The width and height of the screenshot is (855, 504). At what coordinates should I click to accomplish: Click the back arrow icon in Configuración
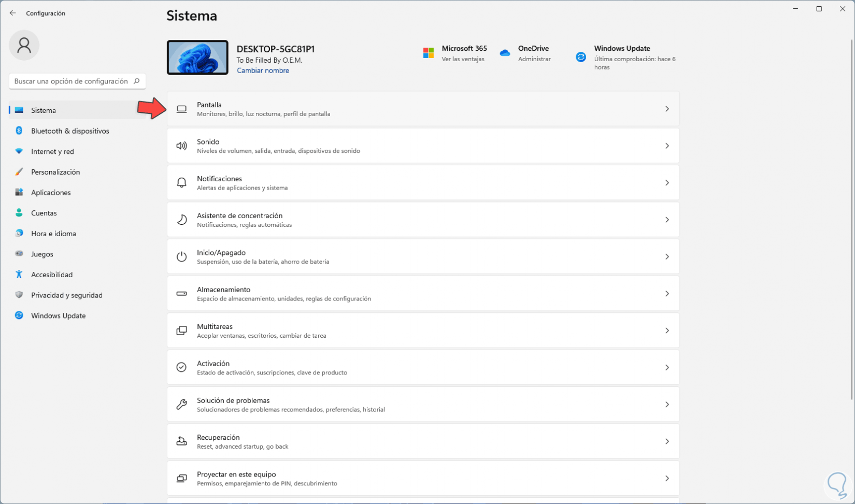pos(13,13)
